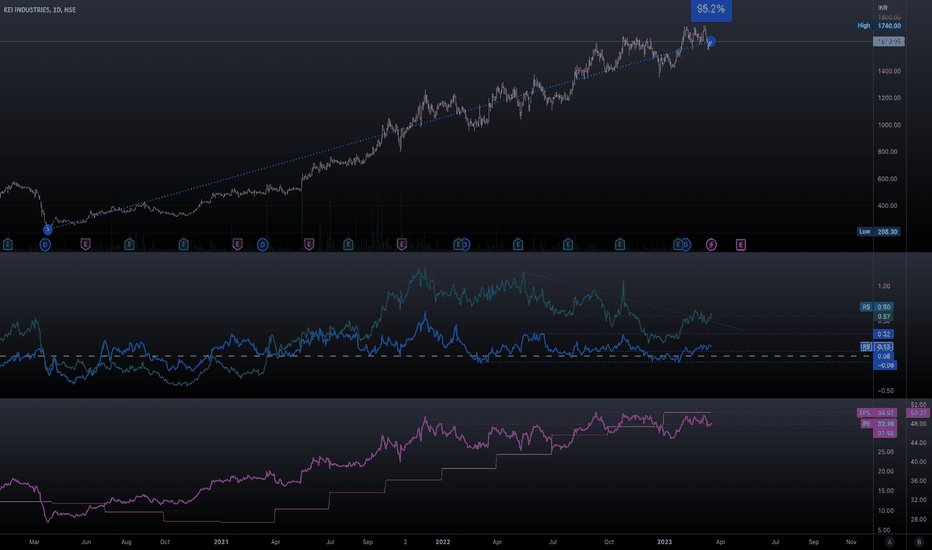Click the RS 0.60 indicator value label
Image resolution: width=932 pixels, height=550 pixels.
pyautogui.click(x=877, y=307)
